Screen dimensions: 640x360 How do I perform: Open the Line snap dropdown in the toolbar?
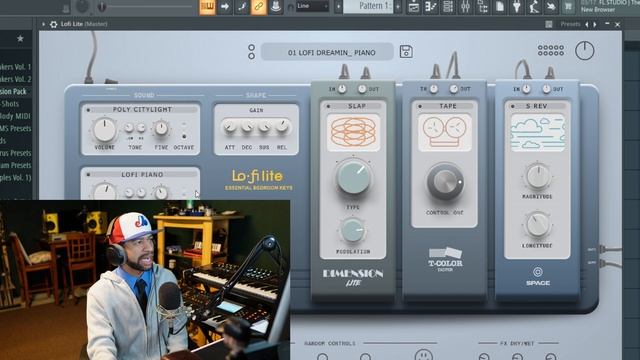point(313,6)
